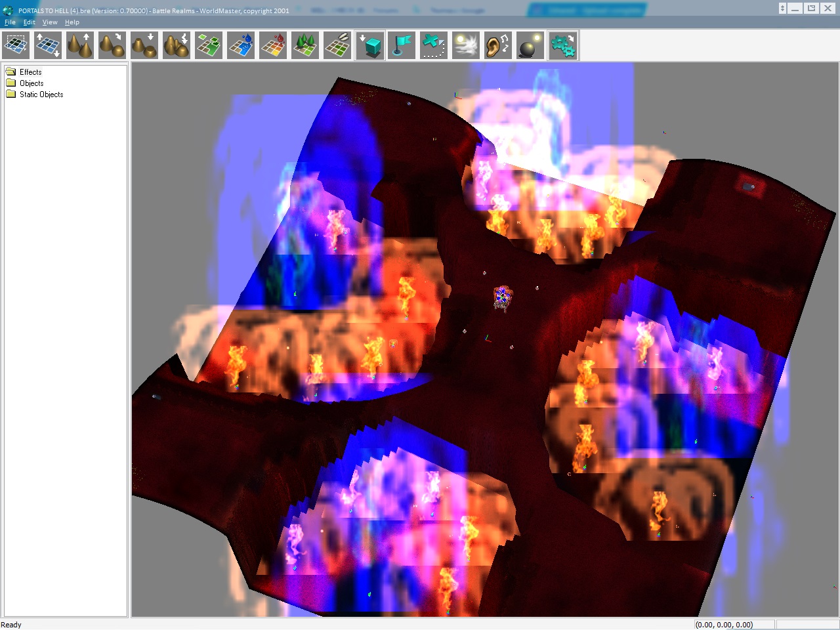This screenshot has height=630, width=840.
Task: Click the central unit on the map
Action: tap(503, 297)
